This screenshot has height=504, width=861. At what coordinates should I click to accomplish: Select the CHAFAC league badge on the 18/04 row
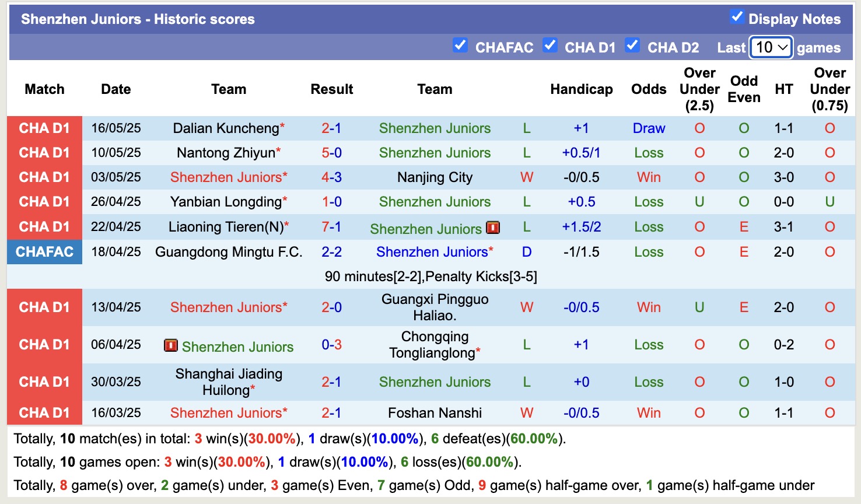(x=44, y=252)
